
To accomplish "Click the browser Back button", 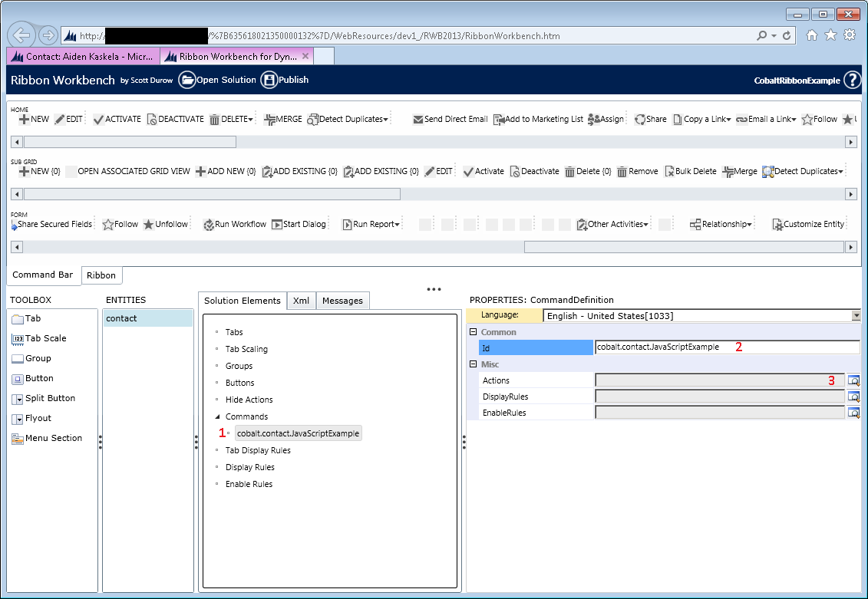I will [x=21, y=35].
